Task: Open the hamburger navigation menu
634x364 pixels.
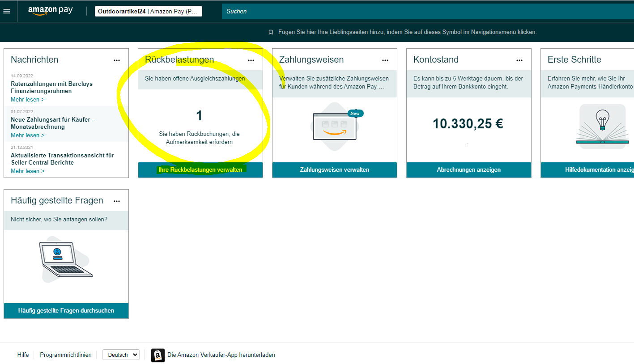Action: [7, 11]
